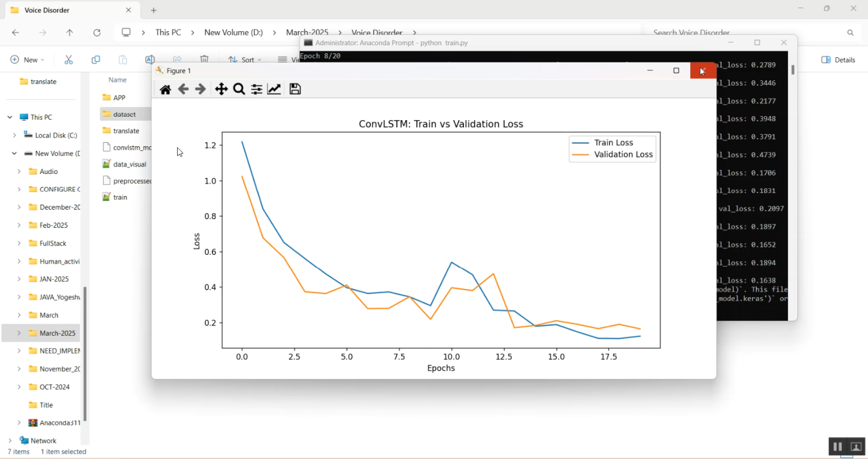The width and height of the screenshot is (868, 459).
Task: Close the Figure 1 window
Action: [703, 71]
